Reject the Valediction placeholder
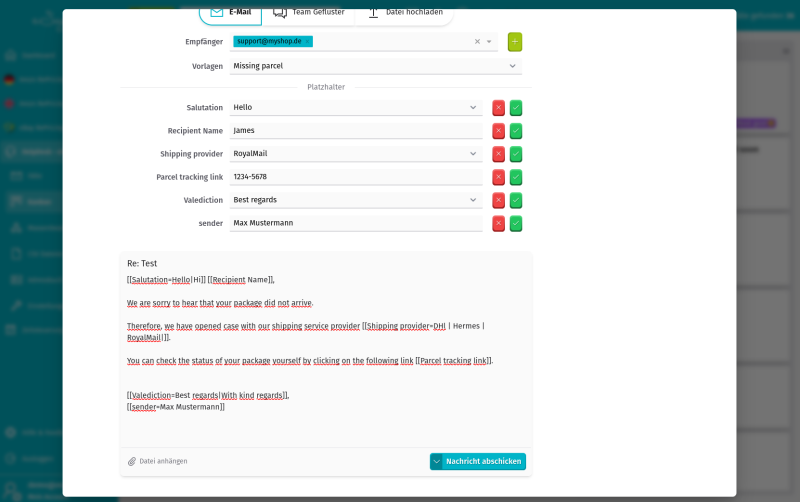 point(498,200)
